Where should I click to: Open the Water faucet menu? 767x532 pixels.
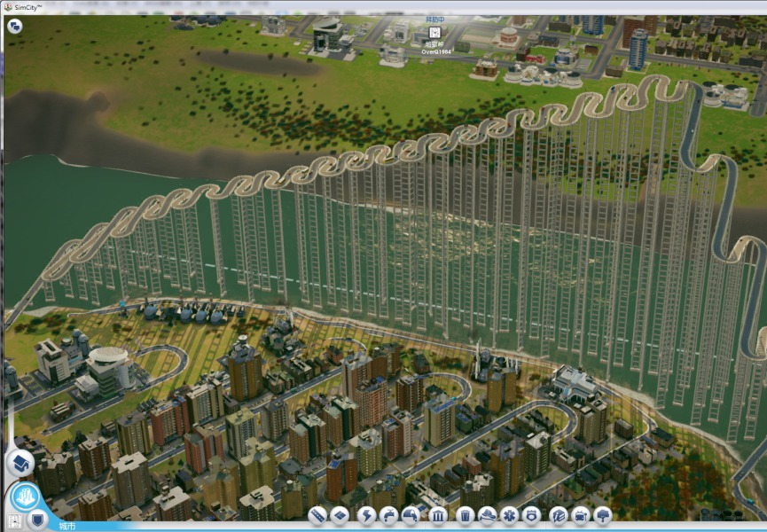coord(388,515)
